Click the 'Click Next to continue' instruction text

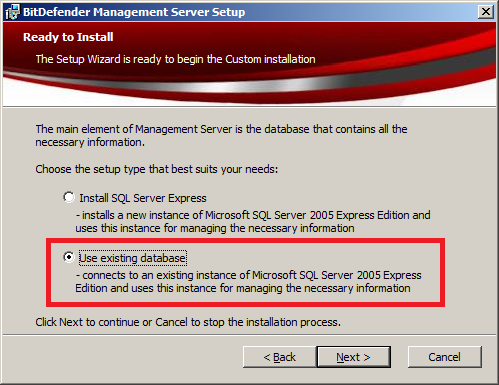point(188,322)
